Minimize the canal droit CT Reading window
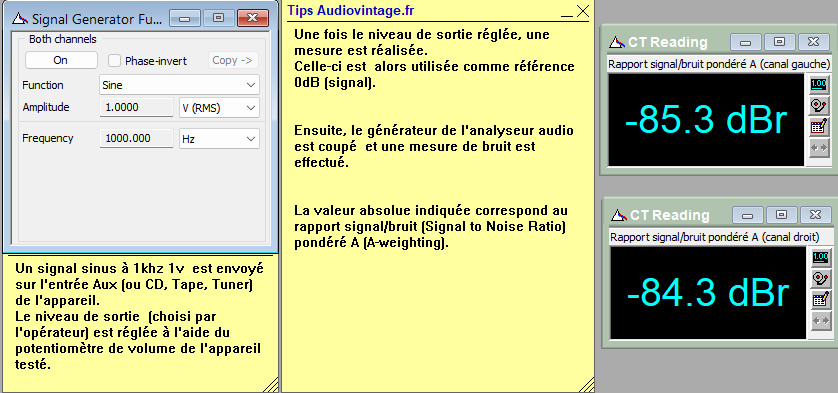Viewport: 838px width, 393px height. [748, 215]
